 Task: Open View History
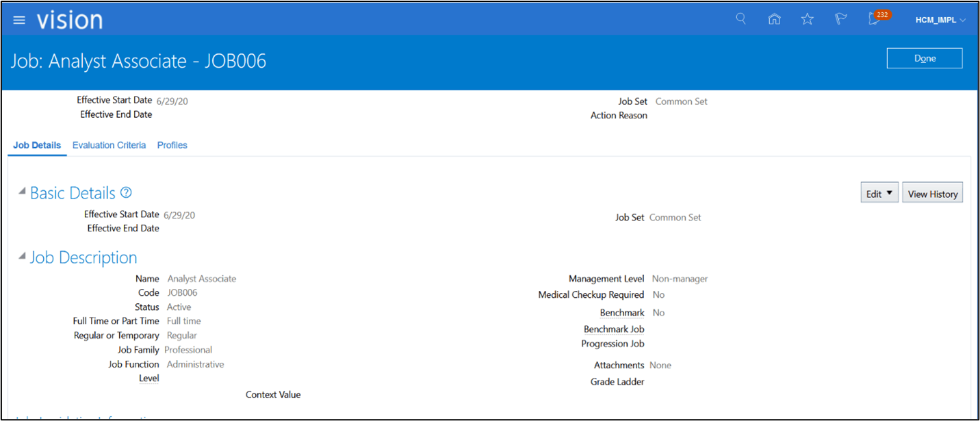(x=932, y=193)
